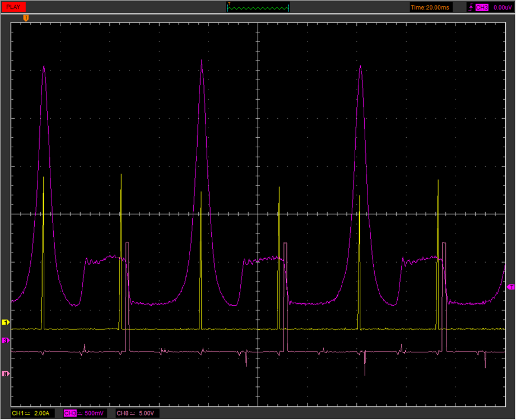Open the 500mV vertical scale setting

pos(94,413)
